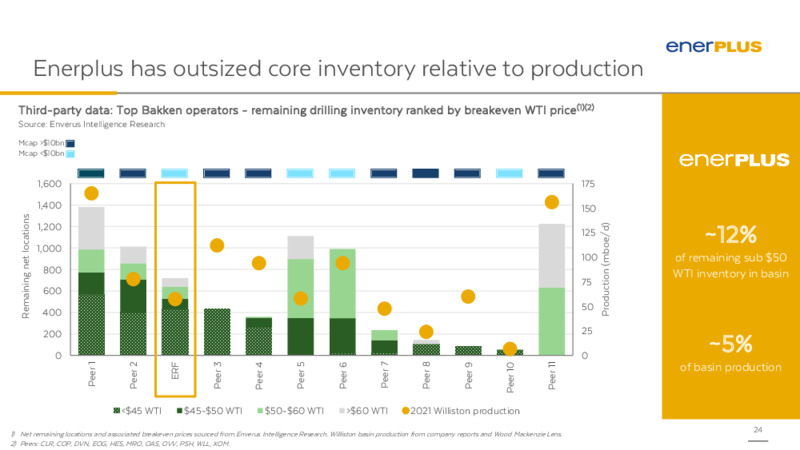Click the 2021 Williston production legend dot
The image size is (800, 450).
(406, 411)
